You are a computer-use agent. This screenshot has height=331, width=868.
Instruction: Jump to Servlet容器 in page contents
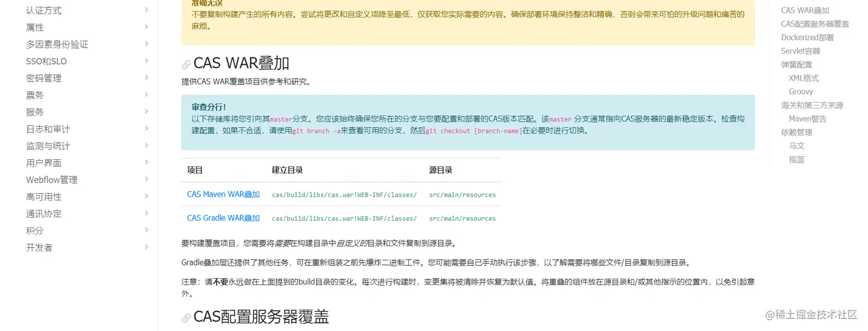[x=801, y=51]
